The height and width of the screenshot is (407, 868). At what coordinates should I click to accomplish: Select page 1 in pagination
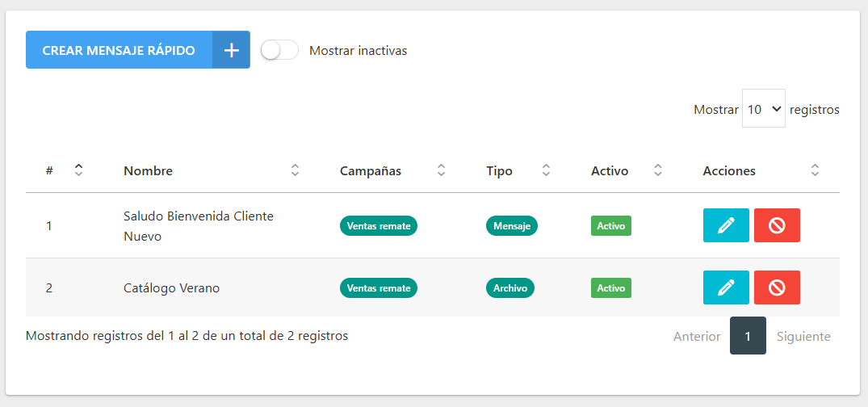pos(748,336)
